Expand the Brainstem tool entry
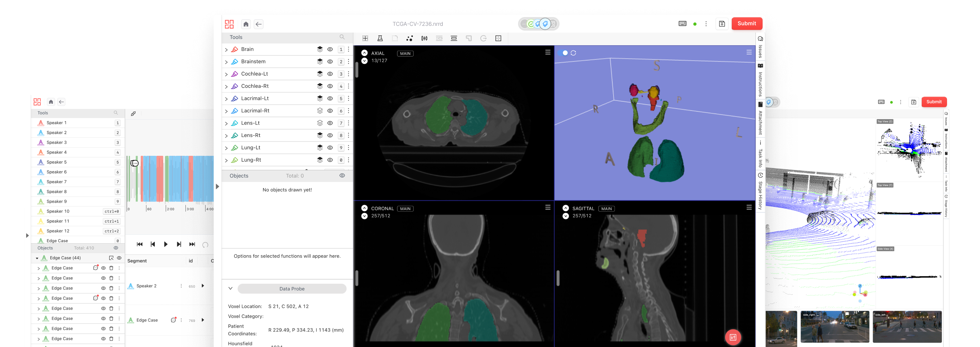Screen dimensions: 980x347 click(x=226, y=62)
